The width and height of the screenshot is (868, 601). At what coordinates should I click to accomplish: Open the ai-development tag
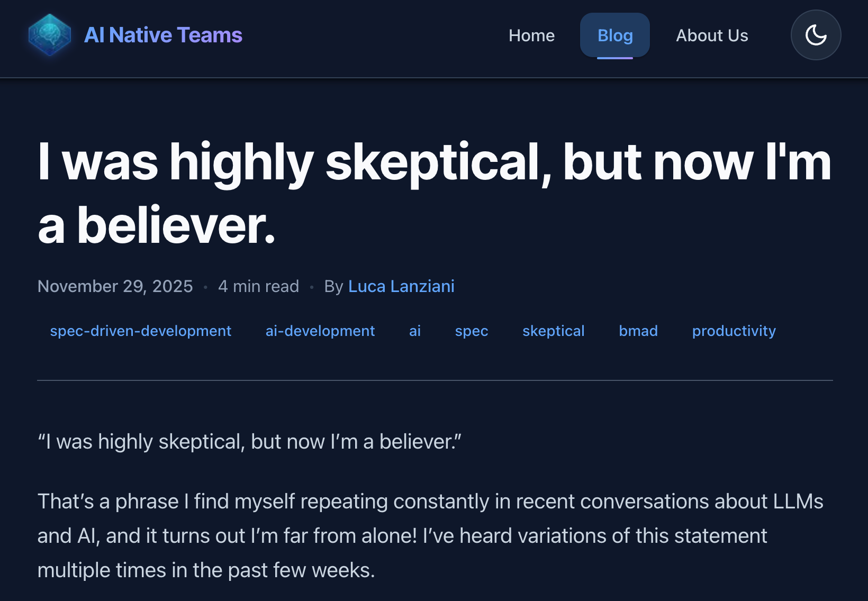[320, 331]
